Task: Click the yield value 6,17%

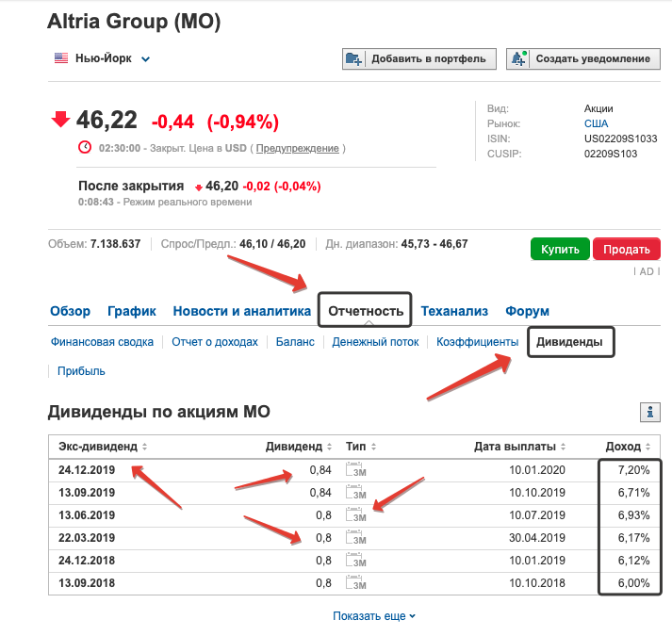Action: (x=634, y=538)
